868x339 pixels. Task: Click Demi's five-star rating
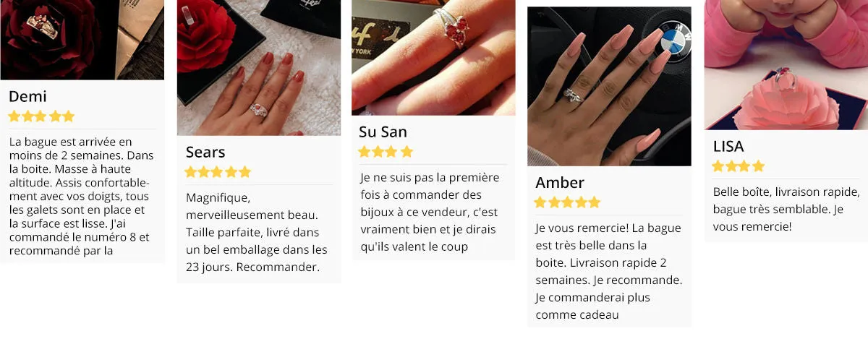point(41,116)
